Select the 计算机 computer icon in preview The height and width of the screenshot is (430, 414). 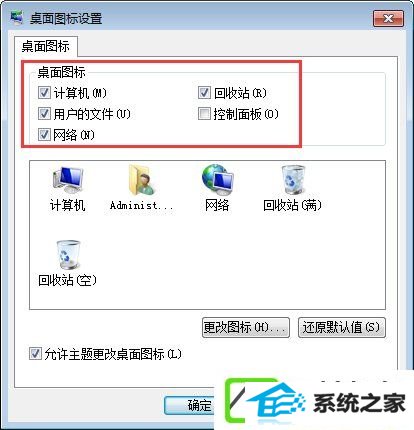pos(68,180)
